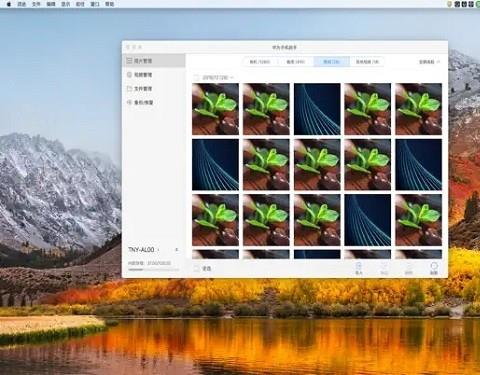Select the blue lines thumbnail in first row
The image size is (480, 375).
[317, 109]
